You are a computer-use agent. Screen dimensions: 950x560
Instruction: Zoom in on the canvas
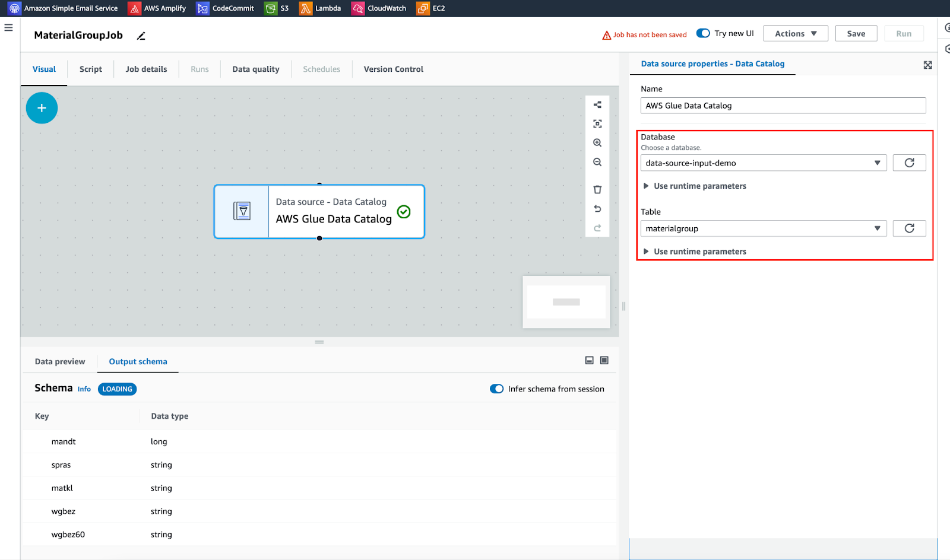click(x=597, y=143)
